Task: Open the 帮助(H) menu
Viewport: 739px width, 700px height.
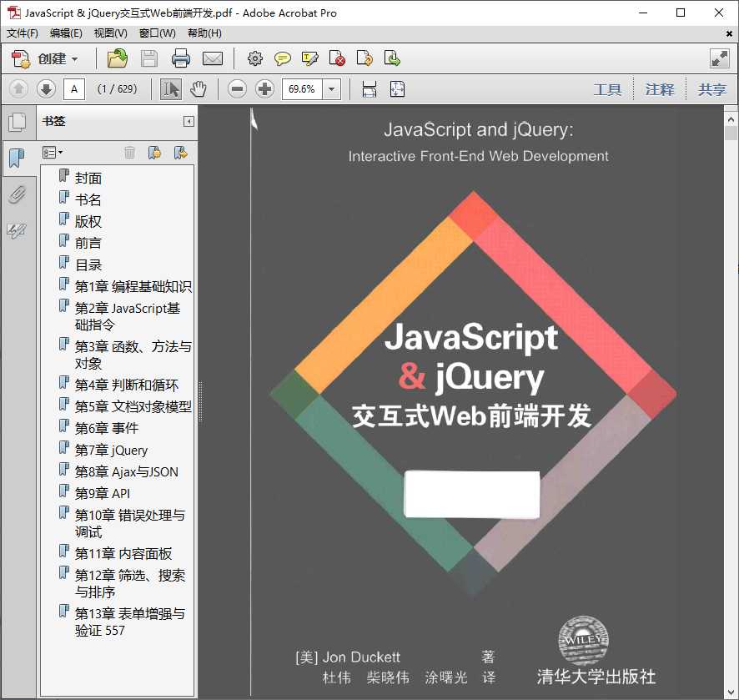Action: [x=204, y=33]
